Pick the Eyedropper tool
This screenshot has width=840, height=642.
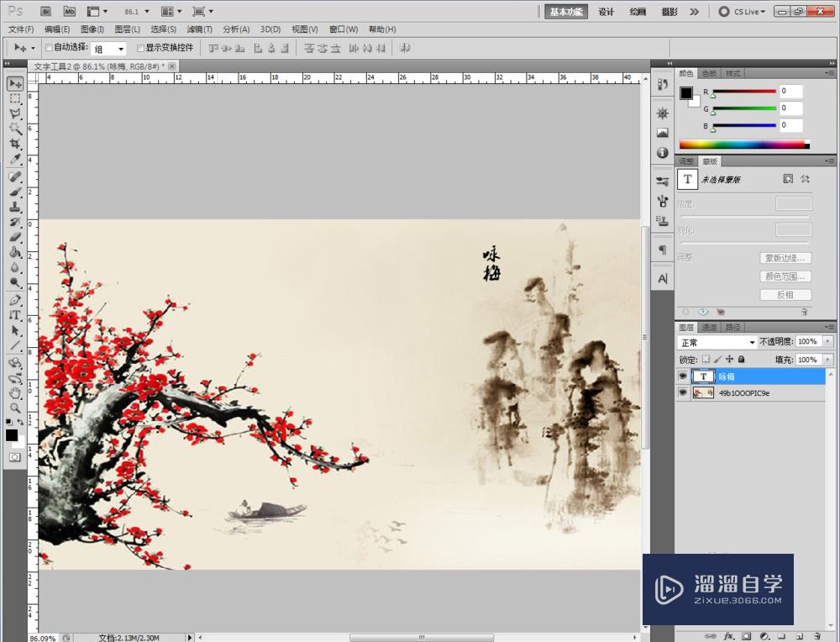[15, 159]
